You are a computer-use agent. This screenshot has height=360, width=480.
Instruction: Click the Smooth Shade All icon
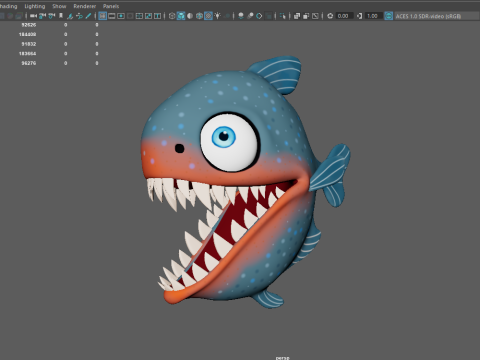181,16
